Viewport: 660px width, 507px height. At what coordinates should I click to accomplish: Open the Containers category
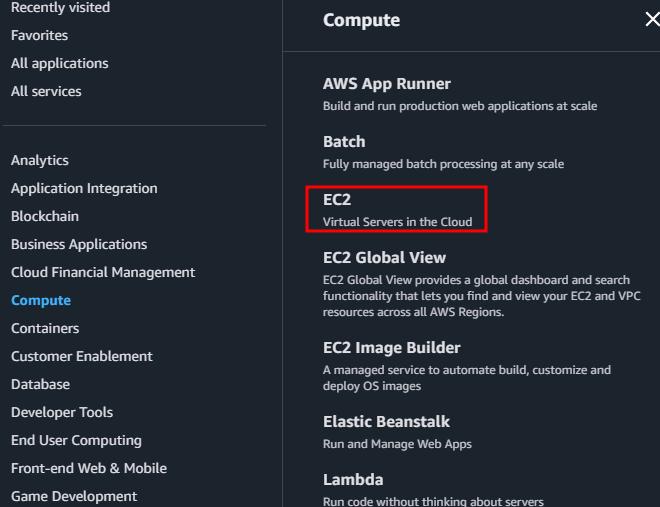click(x=45, y=328)
